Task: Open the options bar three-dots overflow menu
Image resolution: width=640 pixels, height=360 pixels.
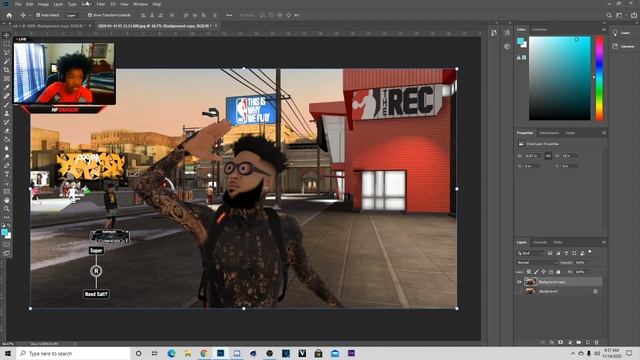Action: [229, 15]
